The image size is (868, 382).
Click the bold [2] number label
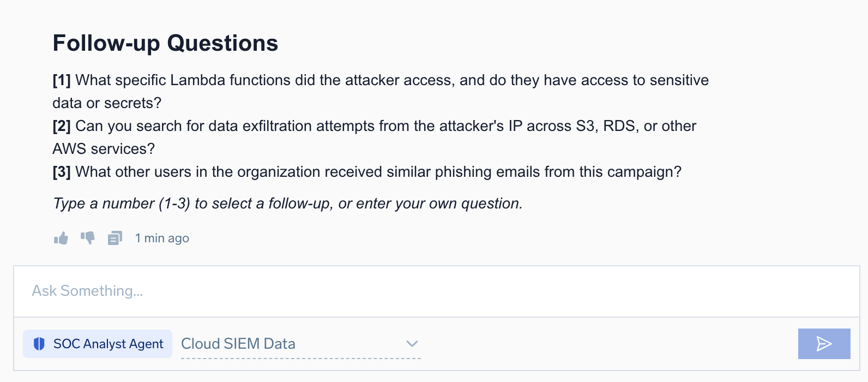(x=62, y=126)
